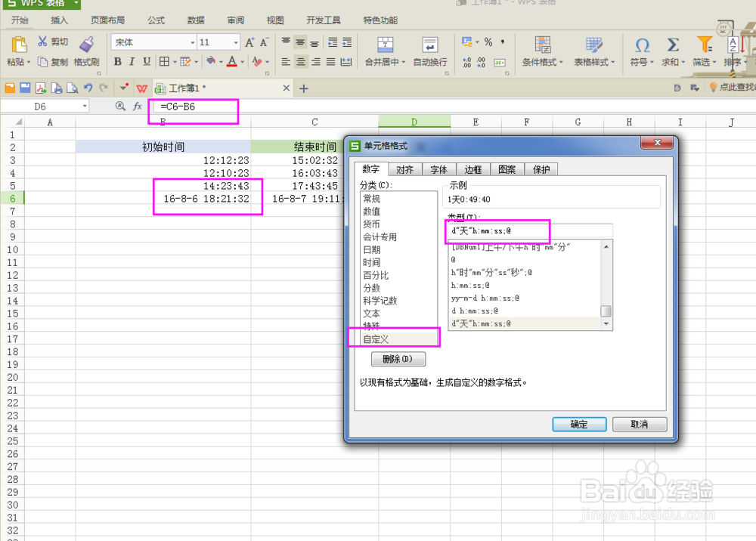Viewport: 756px width, 541px height.
Task: Select h:mm:ss;@ format in type list
Action: click(x=525, y=285)
